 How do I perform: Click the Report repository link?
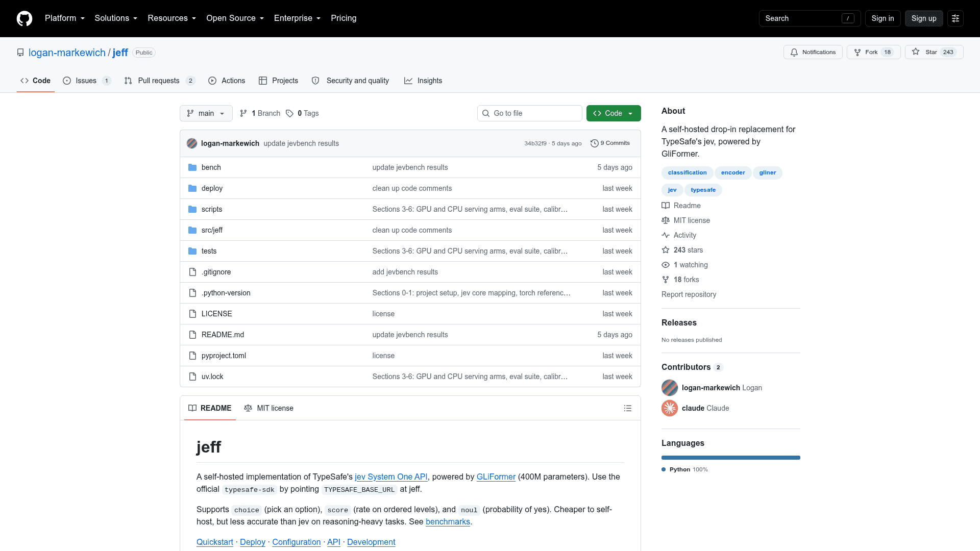pos(689,294)
